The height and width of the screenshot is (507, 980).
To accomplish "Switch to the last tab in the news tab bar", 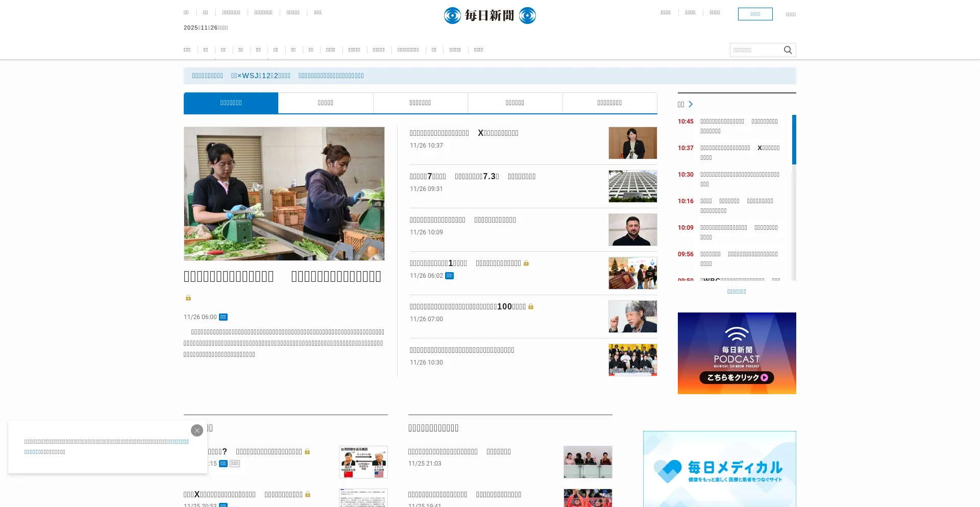I will click(609, 103).
